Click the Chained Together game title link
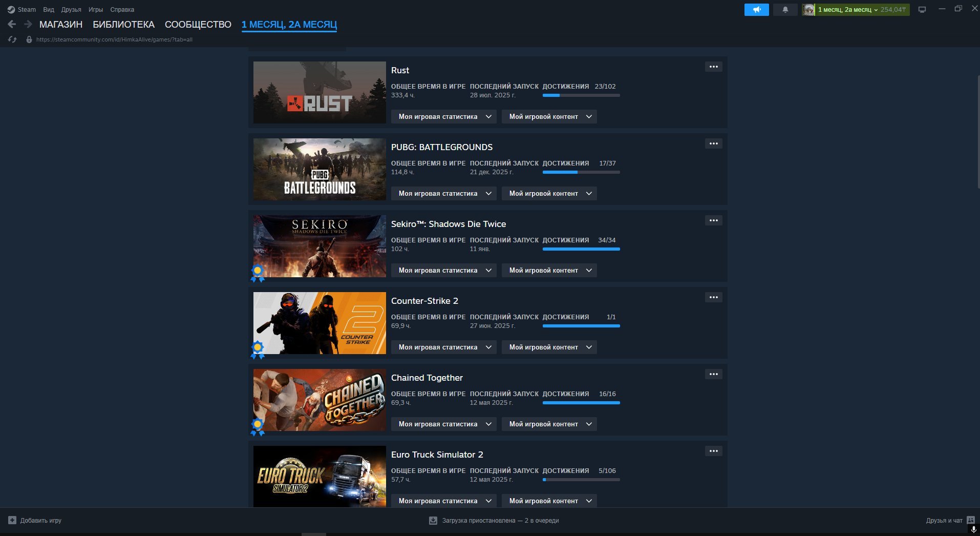 point(427,378)
